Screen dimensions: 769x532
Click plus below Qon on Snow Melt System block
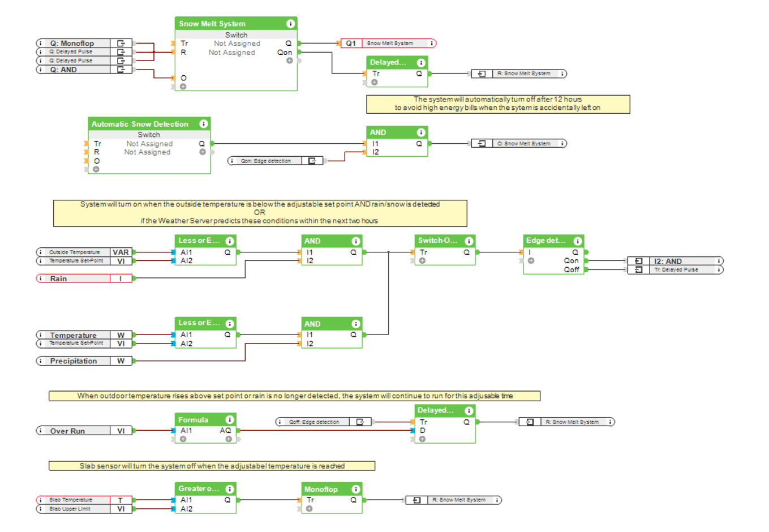tap(289, 61)
